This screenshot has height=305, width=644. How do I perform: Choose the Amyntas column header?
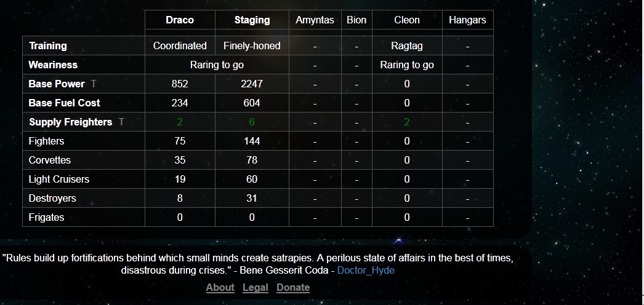click(x=315, y=20)
